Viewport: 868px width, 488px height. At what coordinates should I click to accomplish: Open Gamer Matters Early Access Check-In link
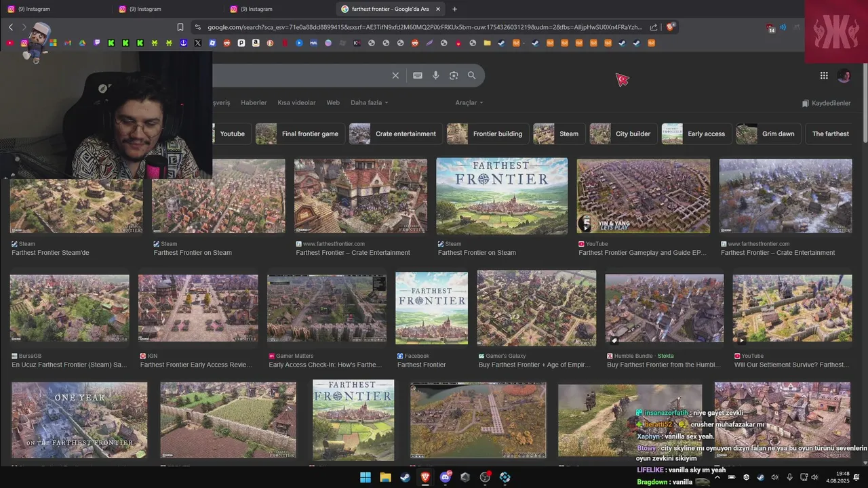(325, 365)
